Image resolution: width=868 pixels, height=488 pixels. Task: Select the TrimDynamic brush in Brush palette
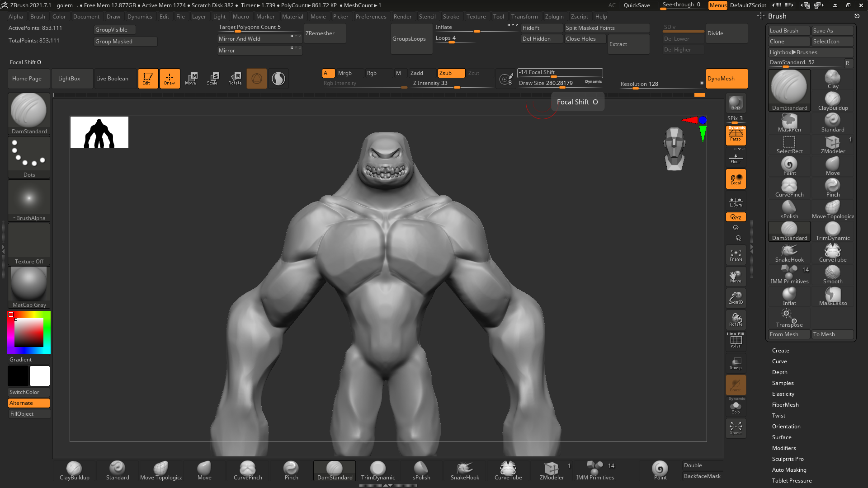point(832,231)
